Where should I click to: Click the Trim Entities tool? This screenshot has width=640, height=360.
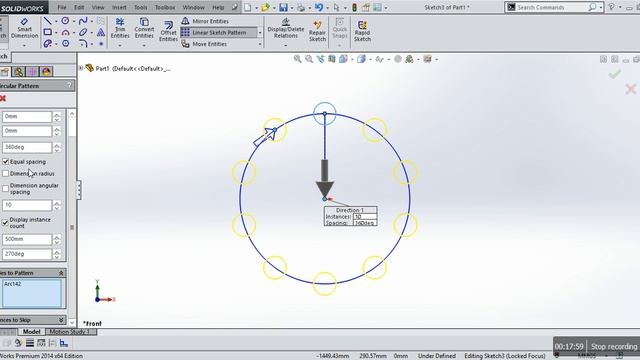coord(120,28)
